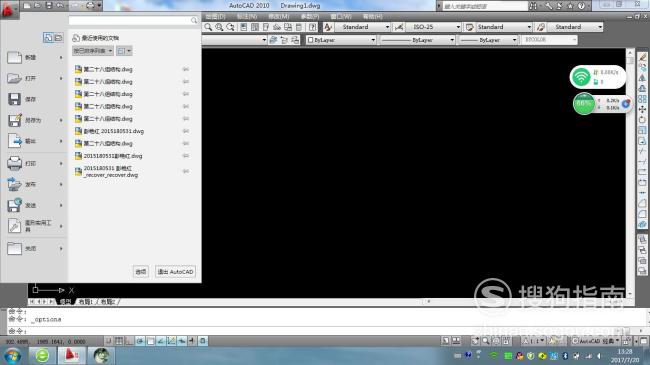Toggle grid display in status bar
Image resolution: width=650 pixels, height=365 pixels.
pos(119,341)
